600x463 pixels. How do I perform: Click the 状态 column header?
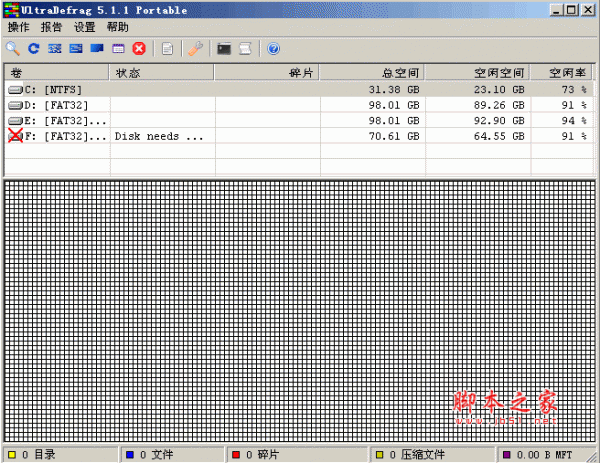coord(161,73)
